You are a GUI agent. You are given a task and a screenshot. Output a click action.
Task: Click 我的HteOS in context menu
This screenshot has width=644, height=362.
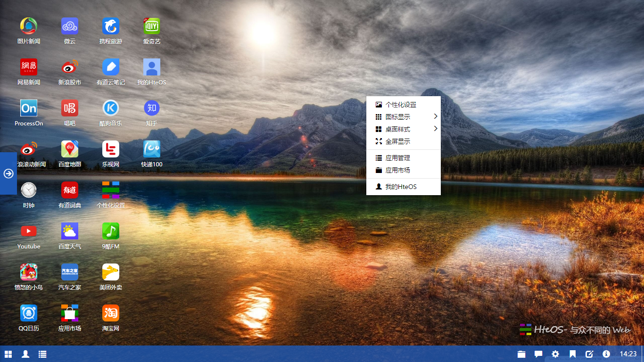point(401,187)
